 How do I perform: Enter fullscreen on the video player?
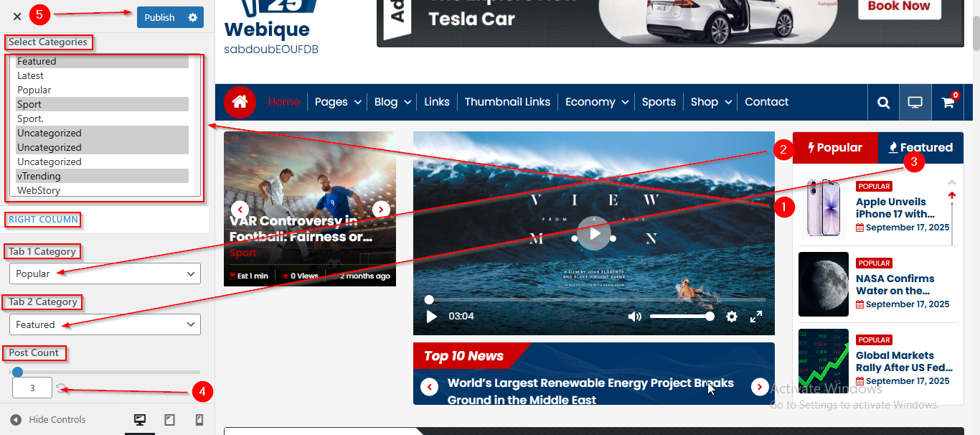point(756,317)
